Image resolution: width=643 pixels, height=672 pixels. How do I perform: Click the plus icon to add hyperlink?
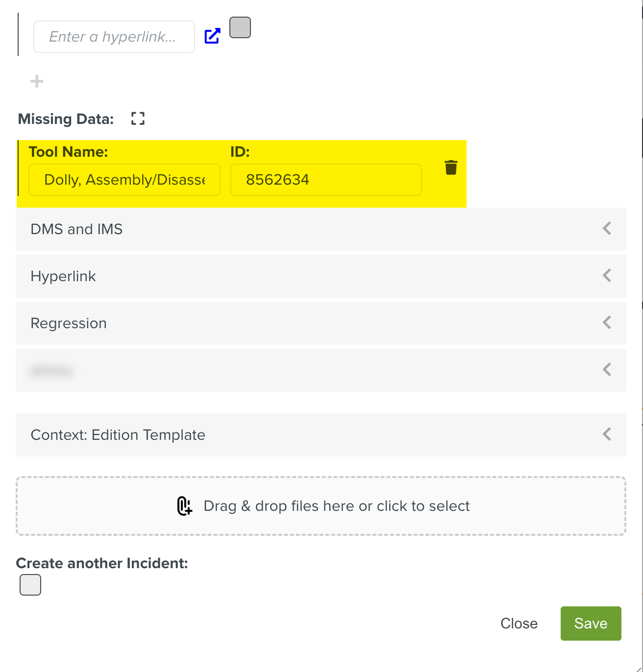37,81
